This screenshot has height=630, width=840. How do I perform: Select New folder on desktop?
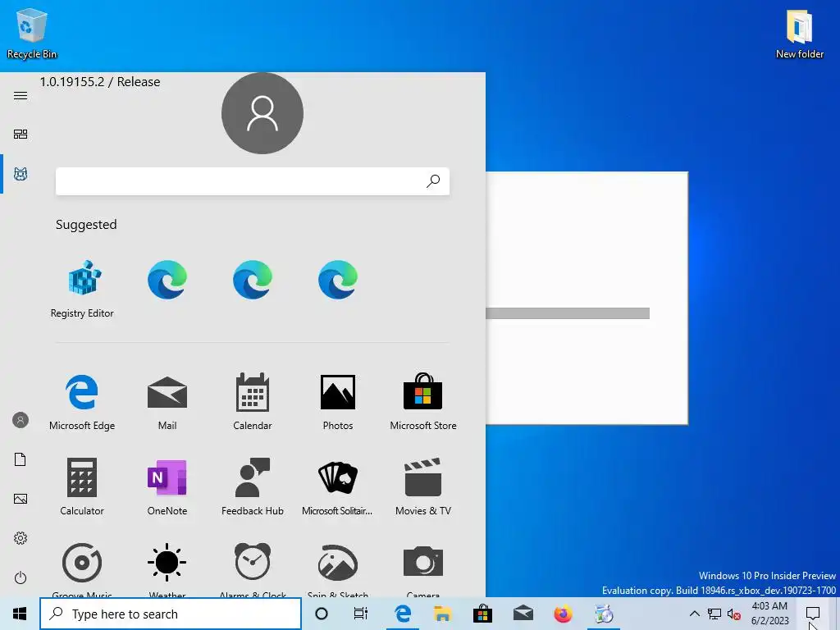pyautogui.click(x=799, y=33)
